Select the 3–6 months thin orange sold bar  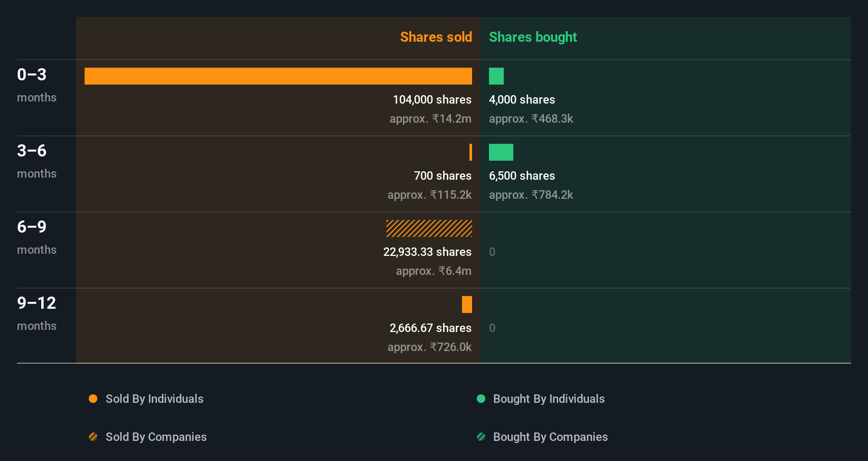pyautogui.click(x=470, y=152)
